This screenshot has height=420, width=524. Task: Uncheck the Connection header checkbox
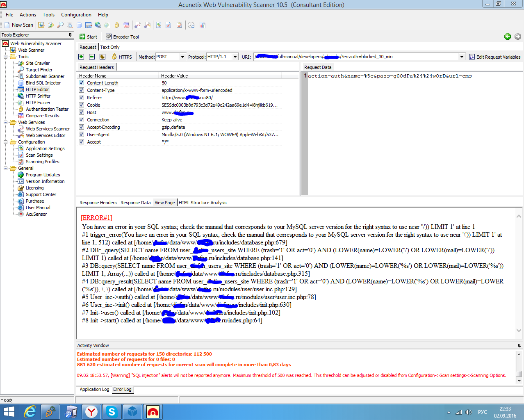point(82,120)
